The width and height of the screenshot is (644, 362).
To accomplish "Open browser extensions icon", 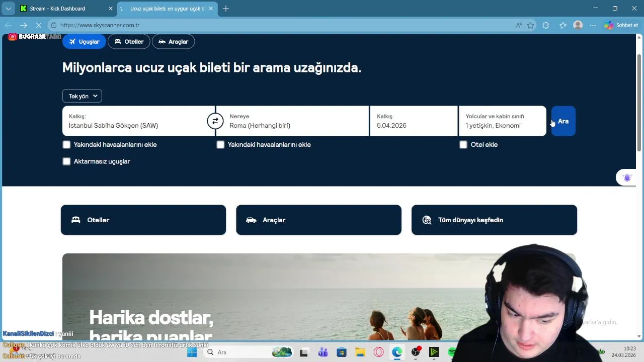I will [546, 25].
